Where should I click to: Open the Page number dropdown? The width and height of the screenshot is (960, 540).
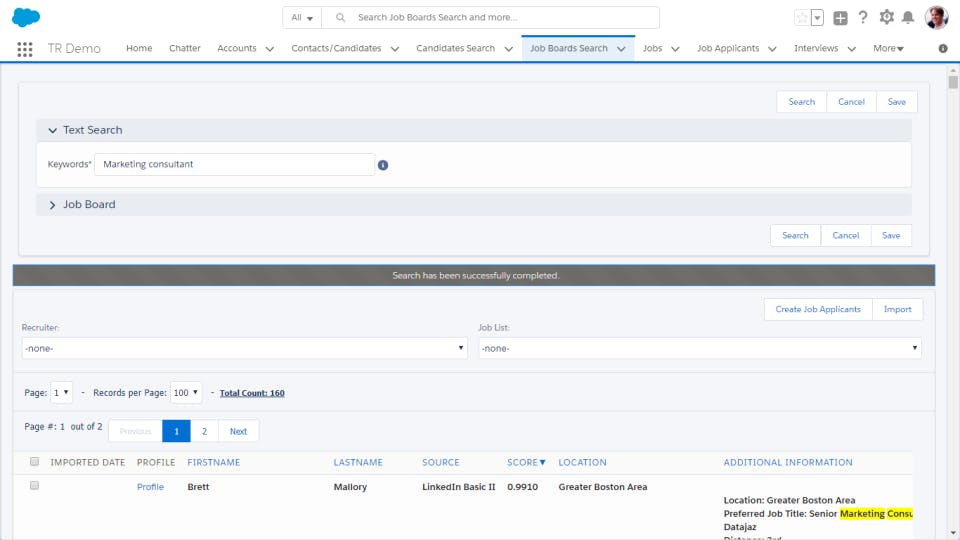click(61, 392)
